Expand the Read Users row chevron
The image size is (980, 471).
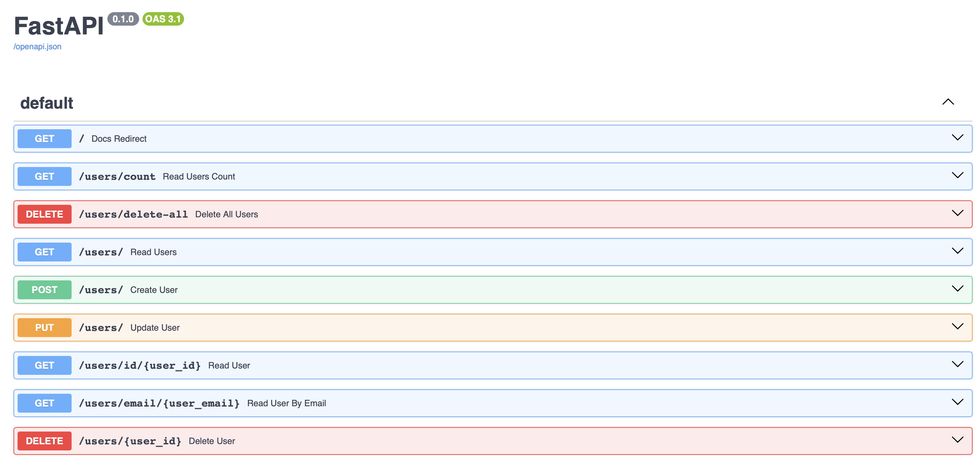[957, 251]
